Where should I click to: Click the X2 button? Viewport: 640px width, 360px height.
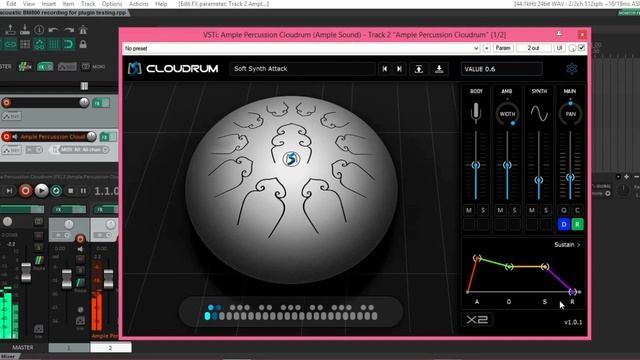477,320
